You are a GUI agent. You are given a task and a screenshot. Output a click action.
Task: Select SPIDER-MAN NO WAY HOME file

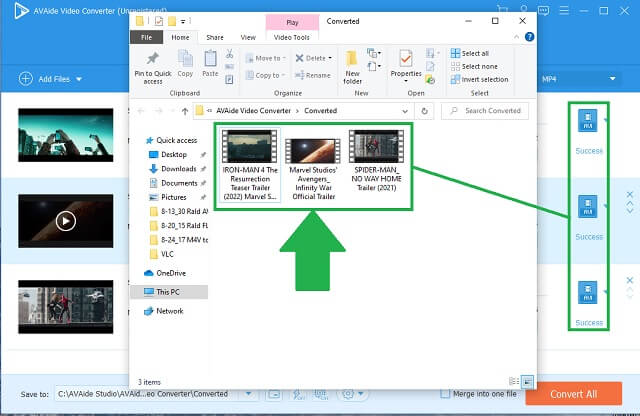pos(376,160)
